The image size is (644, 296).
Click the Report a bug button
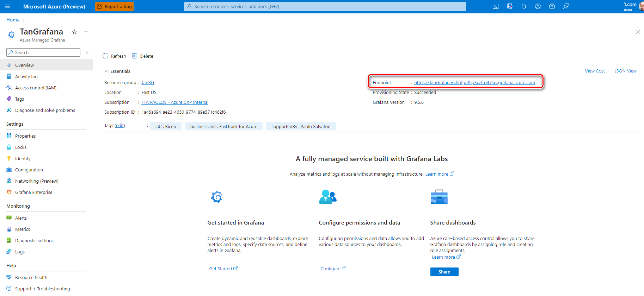tap(114, 6)
